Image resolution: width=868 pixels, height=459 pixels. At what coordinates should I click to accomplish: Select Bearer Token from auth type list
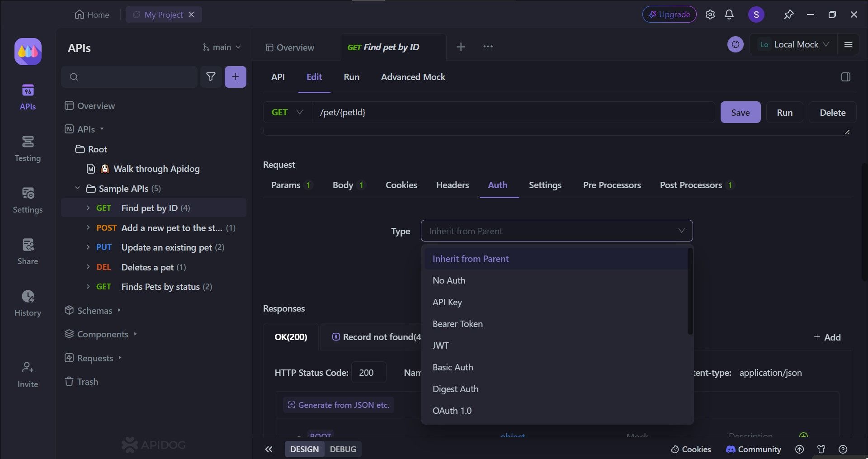pos(458,324)
